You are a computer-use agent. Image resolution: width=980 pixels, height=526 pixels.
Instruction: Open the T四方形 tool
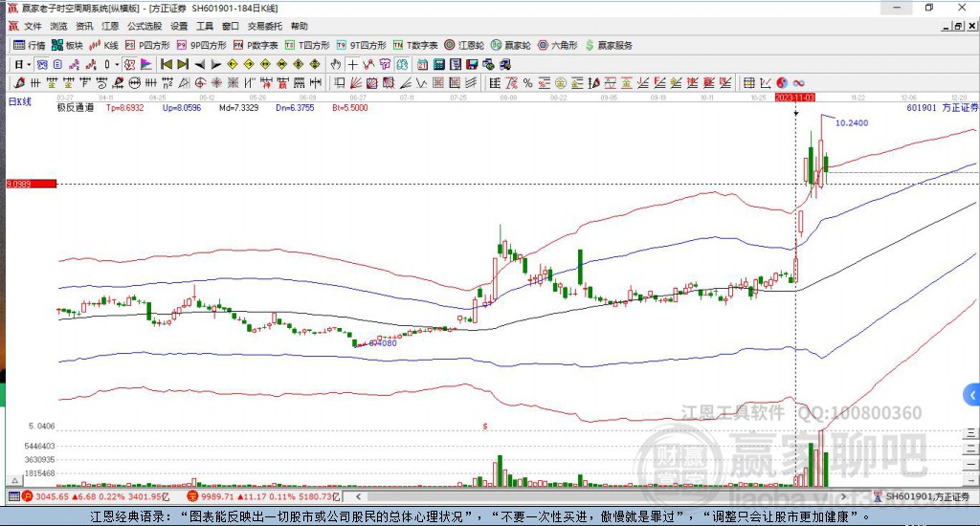[307, 45]
